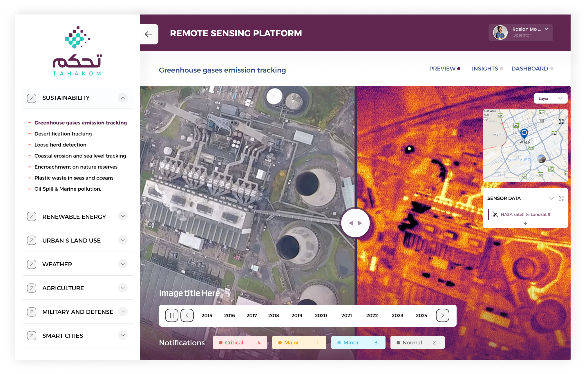Screen dimensions: 588x374
Task: Select year 2017 on timeline
Action: click(x=252, y=315)
